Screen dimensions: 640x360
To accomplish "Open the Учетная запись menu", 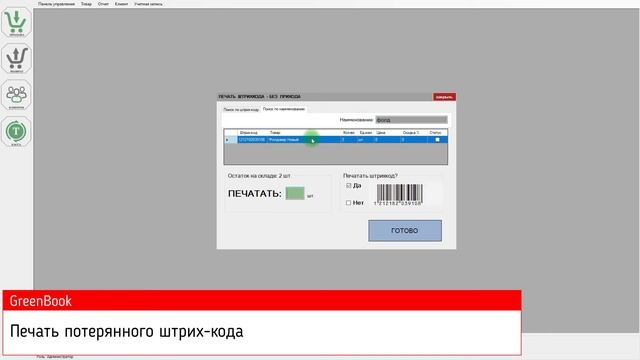I will (148, 4).
